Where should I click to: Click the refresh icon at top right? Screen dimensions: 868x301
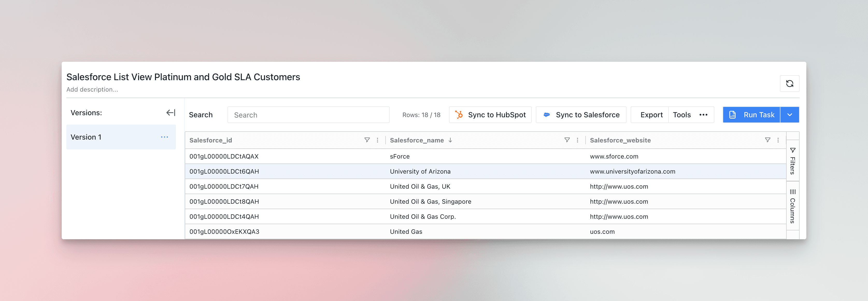790,83
